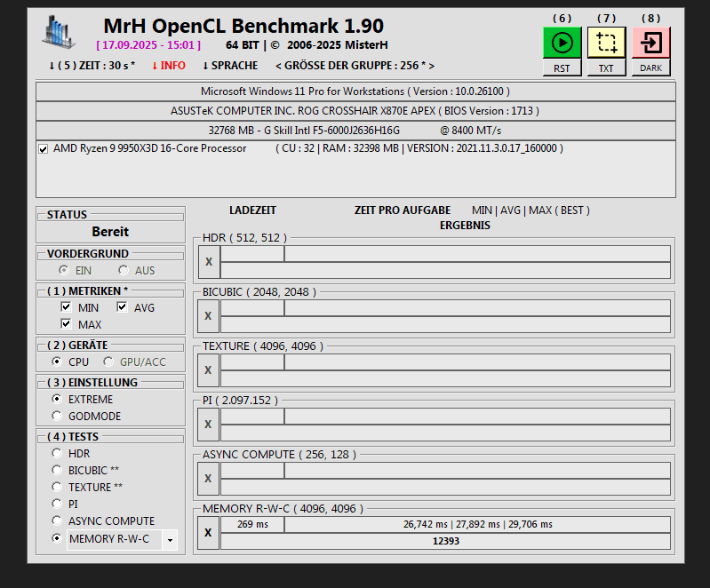Select the ASYNC COMPUTE test radio button
The width and height of the screenshot is (710, 588).
[x=57, y=520]
